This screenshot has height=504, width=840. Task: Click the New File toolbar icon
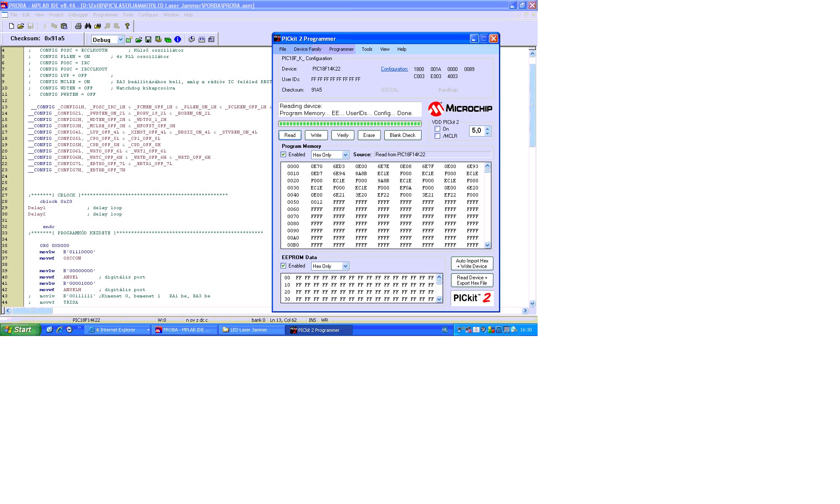[11, 26]
